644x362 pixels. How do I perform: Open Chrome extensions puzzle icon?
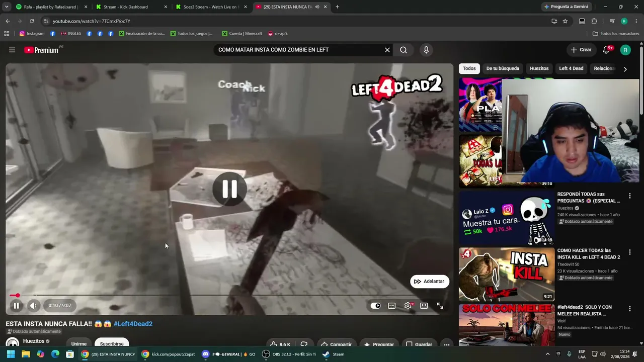(x=594, y=21)
